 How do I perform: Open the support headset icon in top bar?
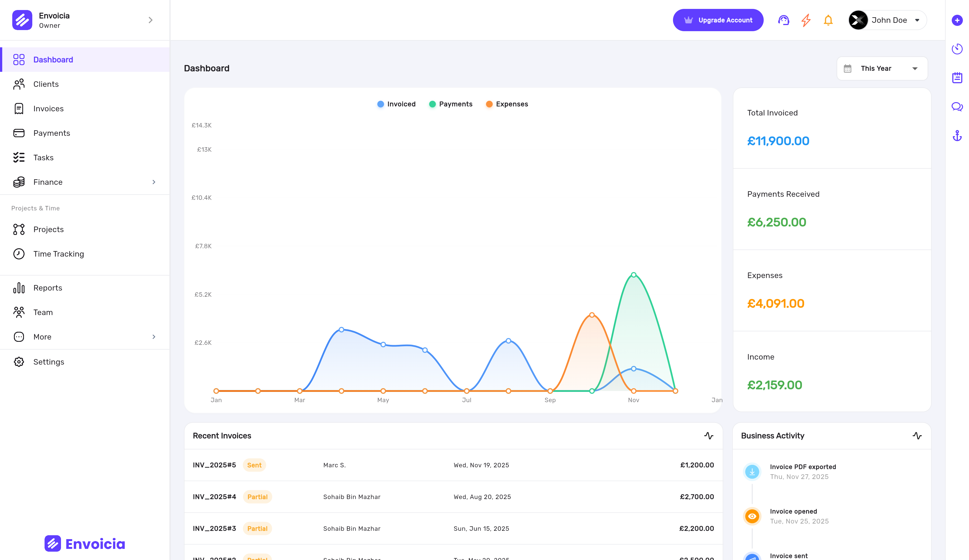tap(784, 20)
